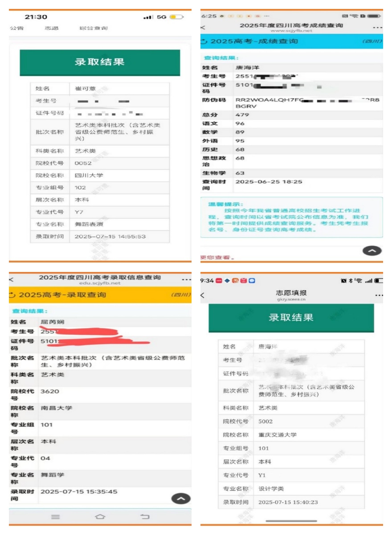Click the (四川) label on blue header
The width and height of the screenshot is (392, 535).
[x=372, y=41]
